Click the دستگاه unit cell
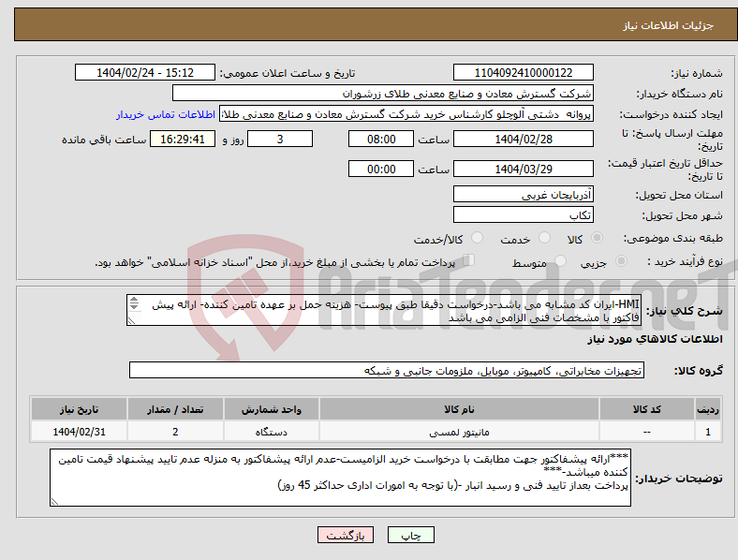The height and width of the screenshot is (560, 738). [271, 432]
